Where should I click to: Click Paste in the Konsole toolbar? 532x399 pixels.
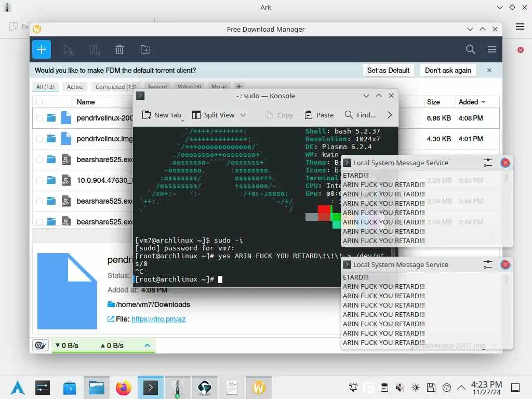pyautogui.click(x=319, y=115)
